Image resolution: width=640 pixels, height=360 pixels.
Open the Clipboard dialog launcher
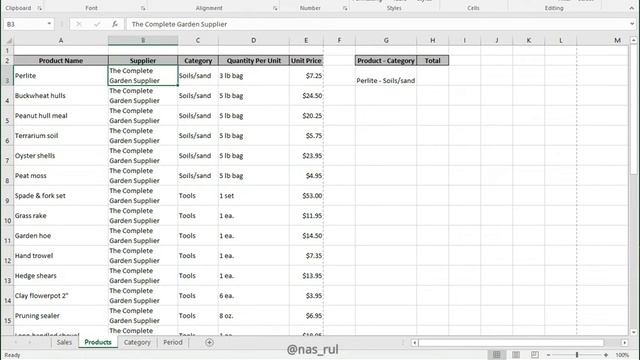point(40,8)
